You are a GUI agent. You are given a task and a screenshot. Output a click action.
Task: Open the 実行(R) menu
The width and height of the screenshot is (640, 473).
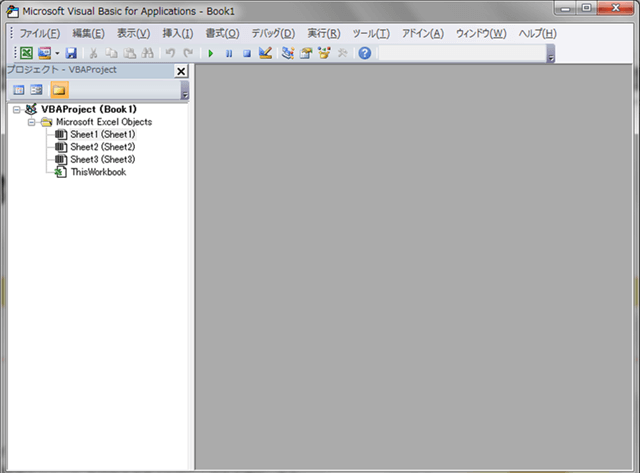tap(324, 33)
